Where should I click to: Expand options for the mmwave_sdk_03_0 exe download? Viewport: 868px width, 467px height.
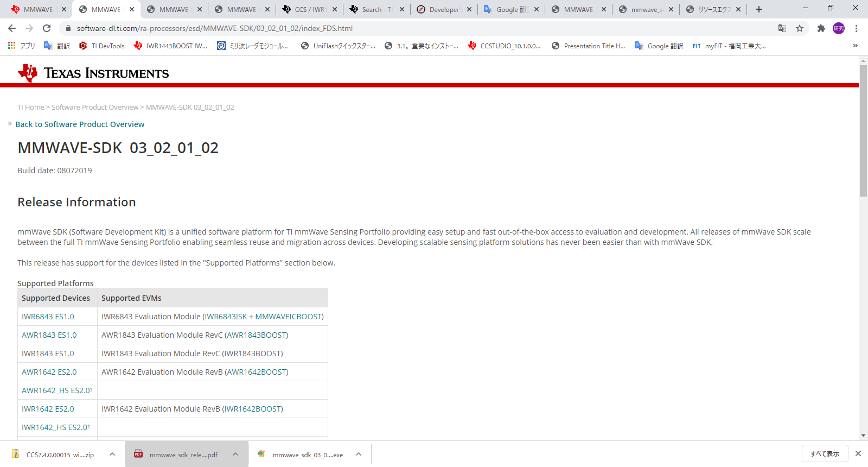pos(359,454)
